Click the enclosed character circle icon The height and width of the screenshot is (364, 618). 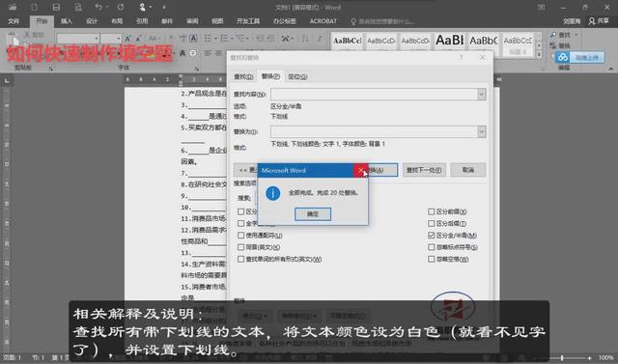(193, 53)
